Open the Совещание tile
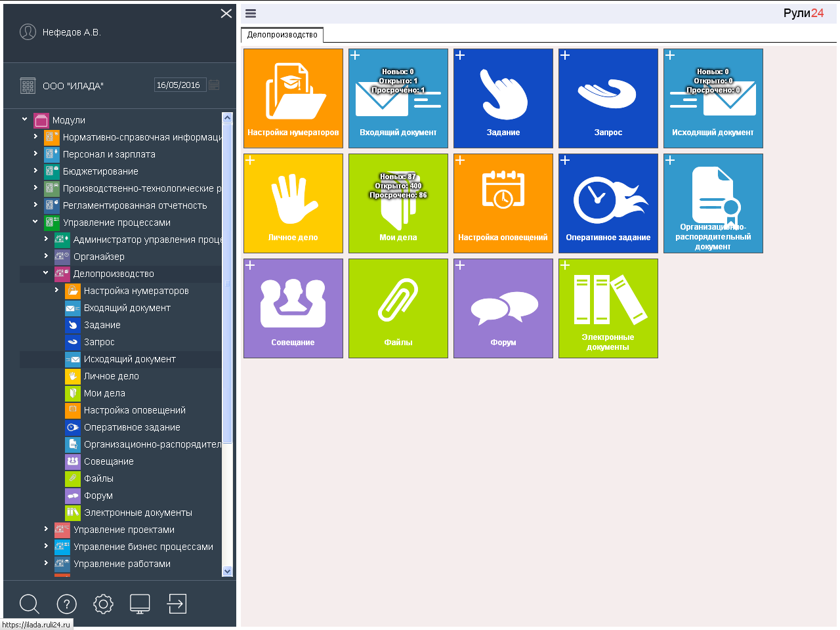 click(x=293, y=308)
